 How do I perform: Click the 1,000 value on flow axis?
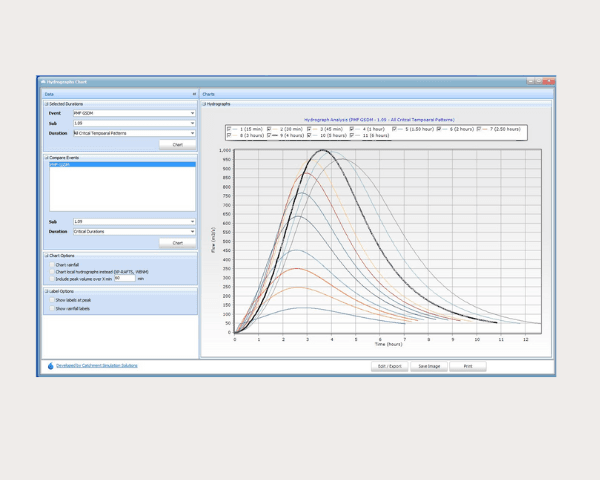click(x=225, y=150)
